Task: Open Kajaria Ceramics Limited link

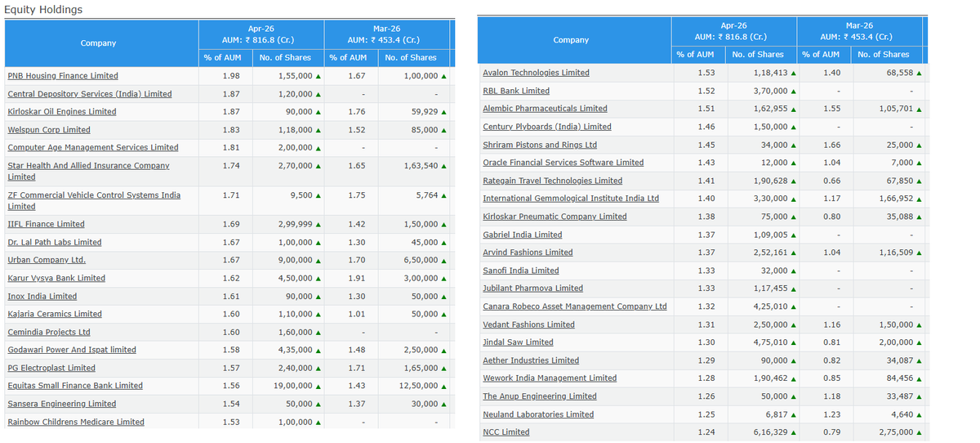Action: 55,314
